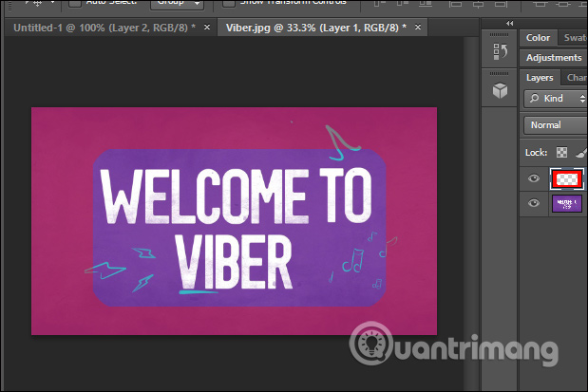Toggle the Show Transform Controls checkbox
Screen dimensions: 588x392
(228, 3)
